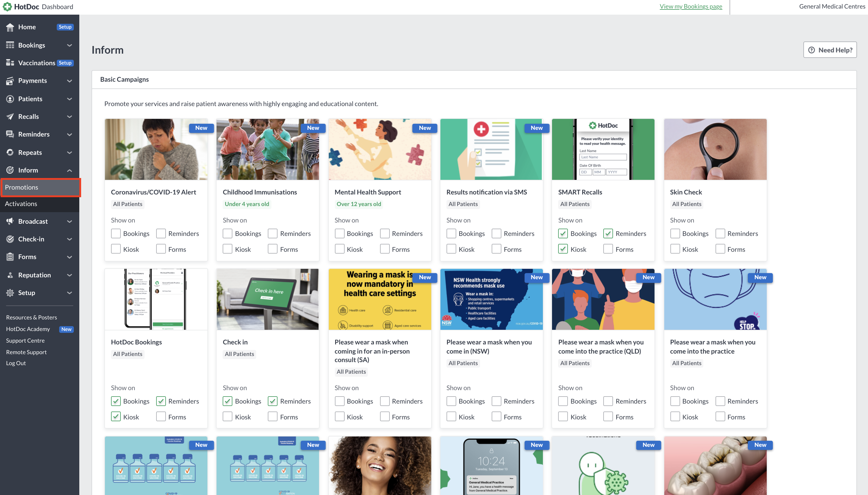
Task: Click the Home house icon
Action: tap(10, 27)
